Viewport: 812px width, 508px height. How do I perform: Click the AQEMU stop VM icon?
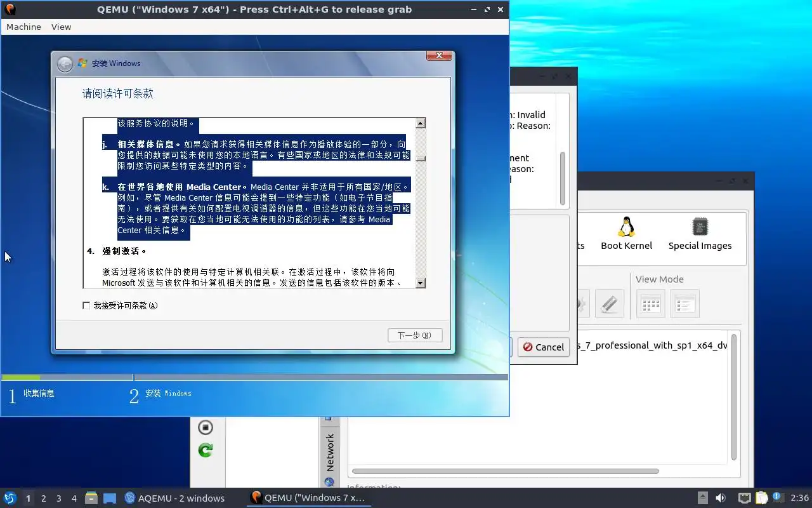tap(205, 427)
